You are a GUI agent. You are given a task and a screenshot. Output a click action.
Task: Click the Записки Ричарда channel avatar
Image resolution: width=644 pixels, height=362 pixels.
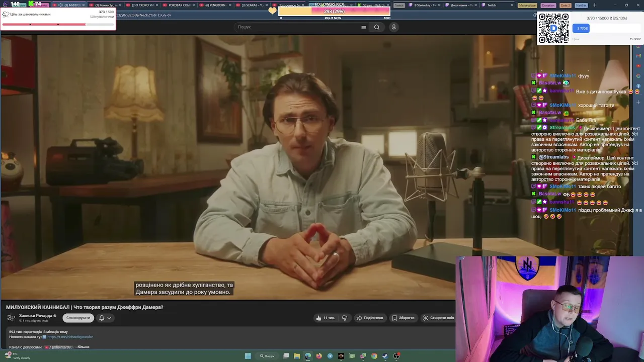click(11, 318)
